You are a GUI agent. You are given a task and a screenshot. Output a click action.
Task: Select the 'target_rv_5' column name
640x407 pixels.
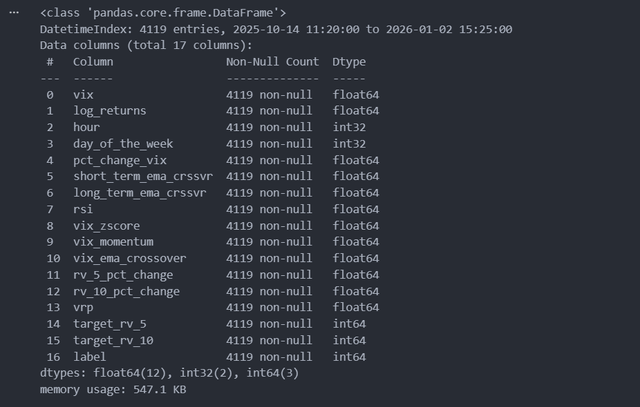tap(109, 324)
